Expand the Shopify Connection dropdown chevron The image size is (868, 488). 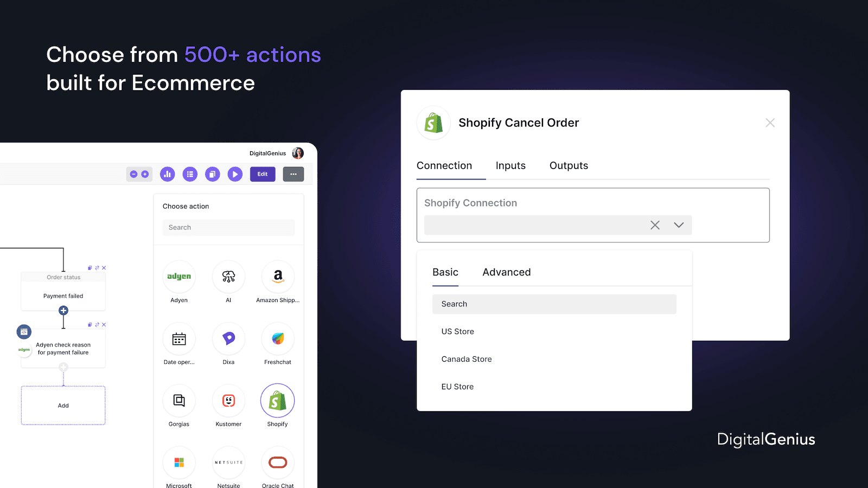pos(679,225)
